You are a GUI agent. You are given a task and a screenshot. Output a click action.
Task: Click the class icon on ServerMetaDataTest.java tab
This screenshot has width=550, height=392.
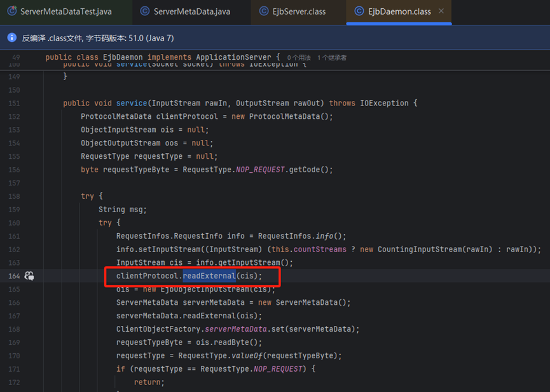(x=11, y=11)
